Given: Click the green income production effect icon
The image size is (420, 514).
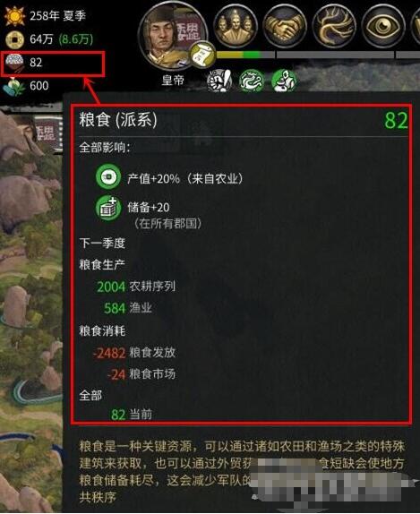Looking at the screenshot, I should pos(108,177).
